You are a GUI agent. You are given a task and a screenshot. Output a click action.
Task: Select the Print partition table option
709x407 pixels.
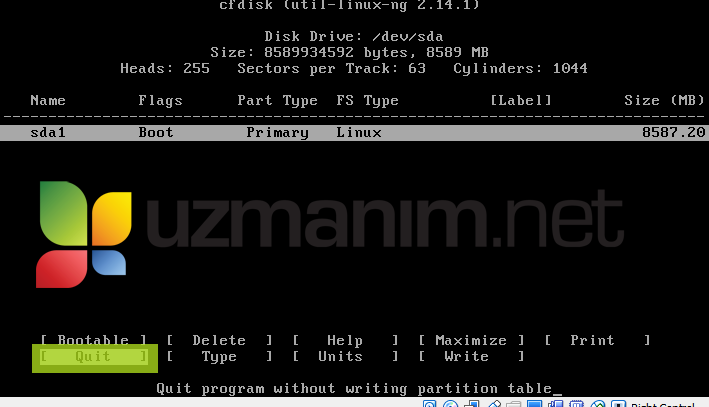[x=597, y=340]
